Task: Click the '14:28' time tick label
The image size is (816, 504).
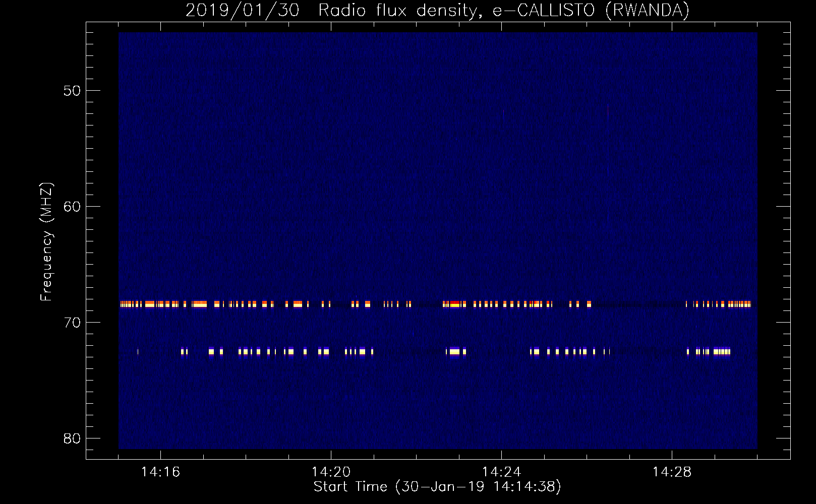Action: point(672,472)
